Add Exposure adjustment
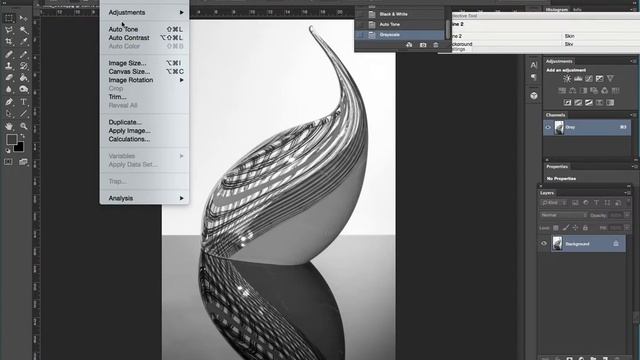 (x=599, y=78)
